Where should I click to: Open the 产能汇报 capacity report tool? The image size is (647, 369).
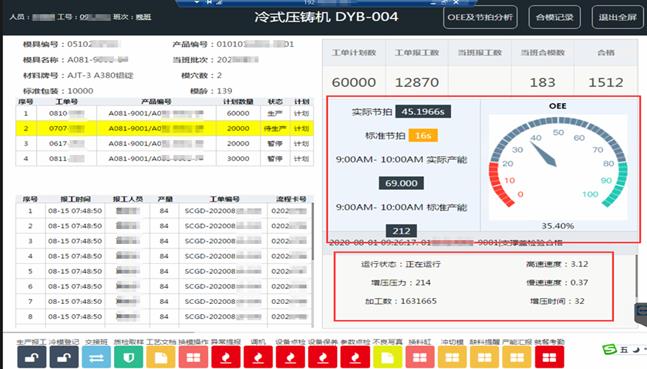tap(517, 357)
